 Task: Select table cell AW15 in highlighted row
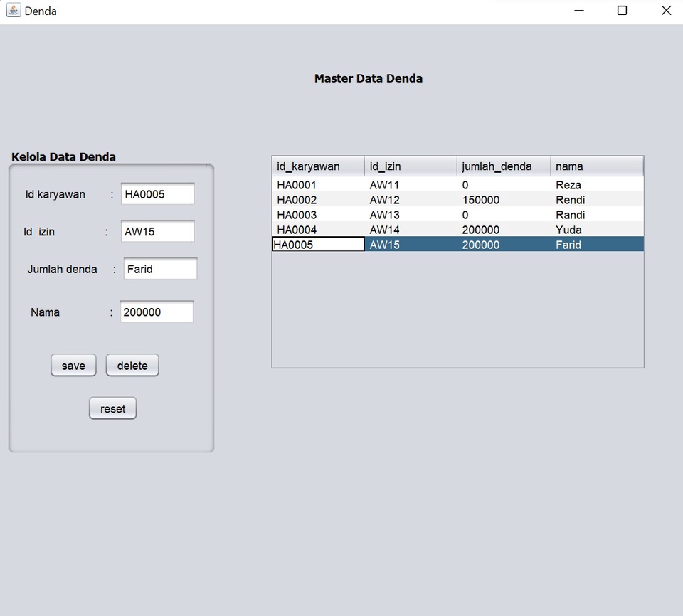point(411,244)
